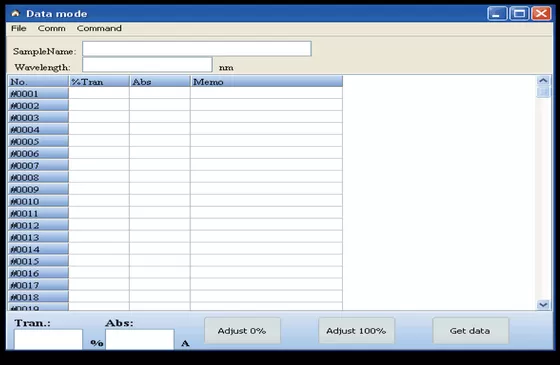
Task: Click the Memo cell of row #0010
Action: point(266,201)
